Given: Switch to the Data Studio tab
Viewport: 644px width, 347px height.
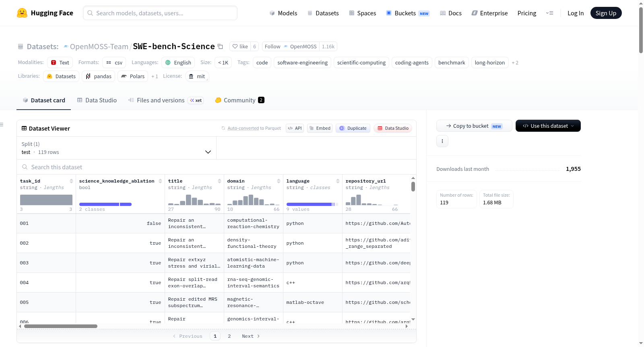Looking at the screenshot, I should pyautogui.click(x=97, y=100).
